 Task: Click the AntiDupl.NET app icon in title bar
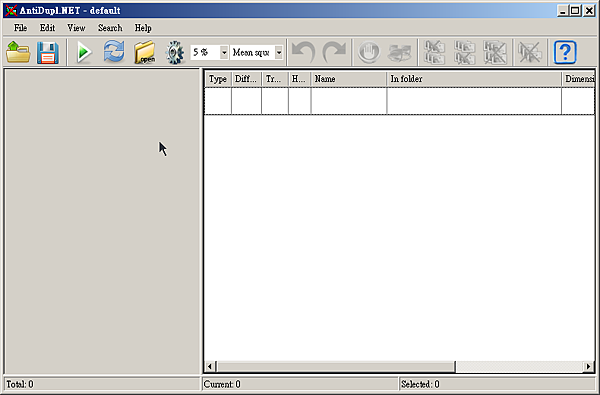point(11,10)
